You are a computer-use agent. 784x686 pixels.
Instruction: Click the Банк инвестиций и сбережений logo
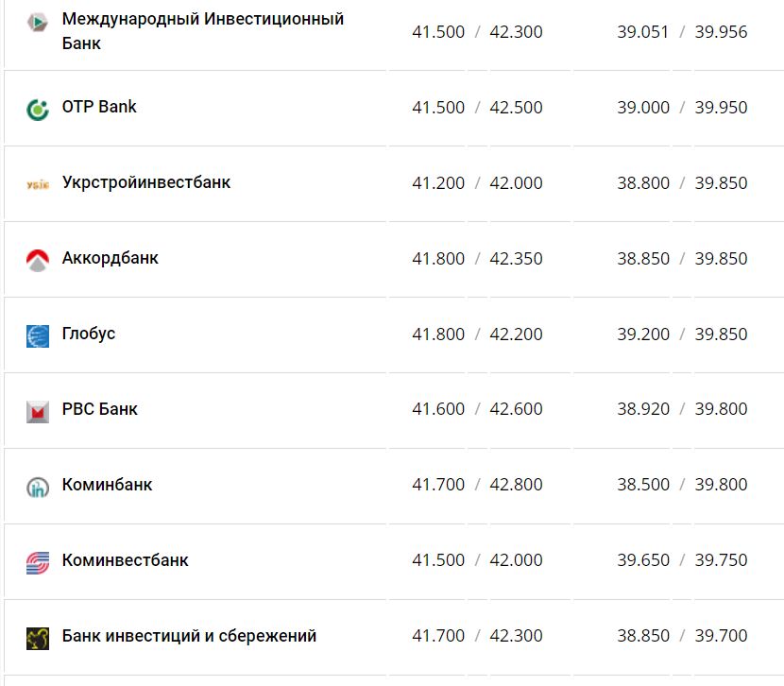tap(37, 638)
